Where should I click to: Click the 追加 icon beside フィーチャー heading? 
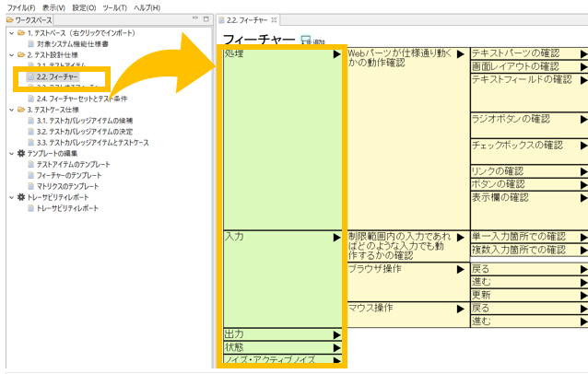tap(306, 40)
